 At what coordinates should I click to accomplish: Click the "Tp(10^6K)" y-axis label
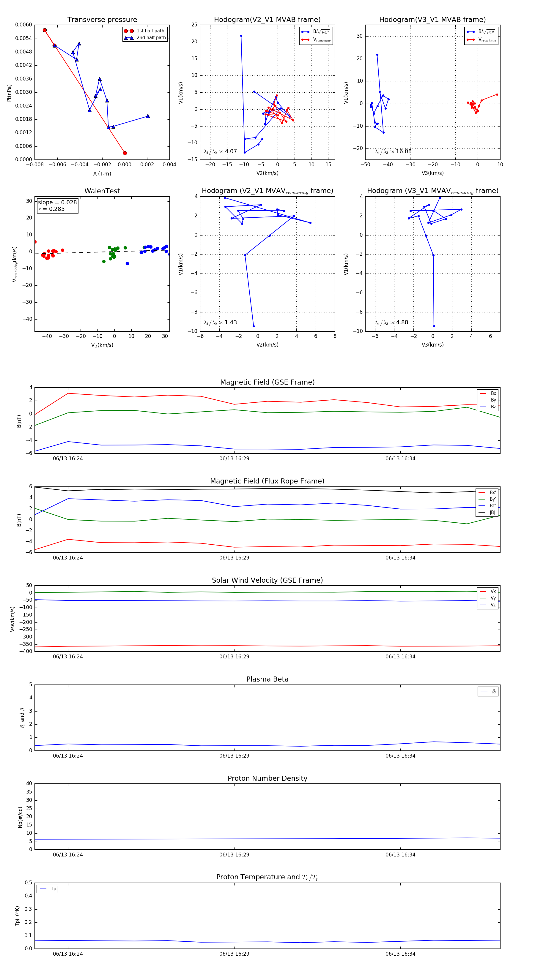coord(17,916)
